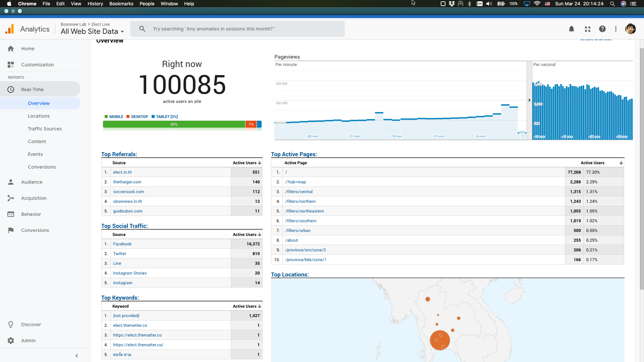The width and height of the screenshot is (644, 362).
Task: Open Facebook social traffic source
Action: [x=122, y=244]
